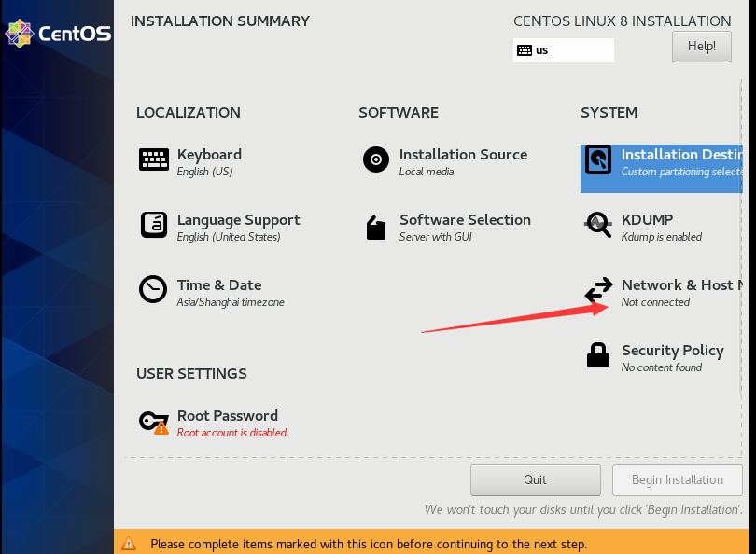The height and width of the screenshot is (554, 756).
Task: Click 'Kdump is enabled' status text
Action: 661,237
